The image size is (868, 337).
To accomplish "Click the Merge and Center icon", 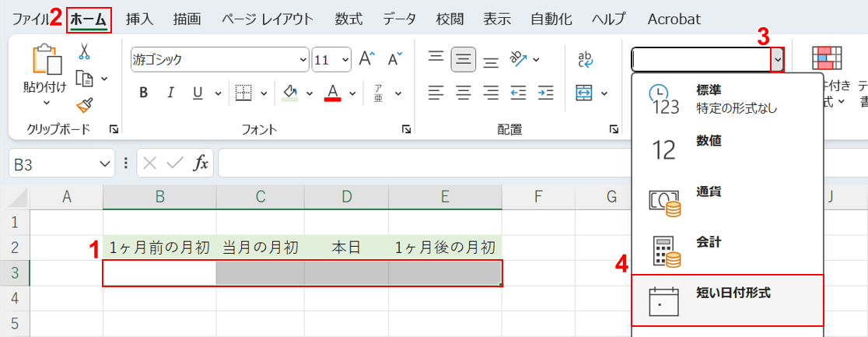I will coord(584,93).
